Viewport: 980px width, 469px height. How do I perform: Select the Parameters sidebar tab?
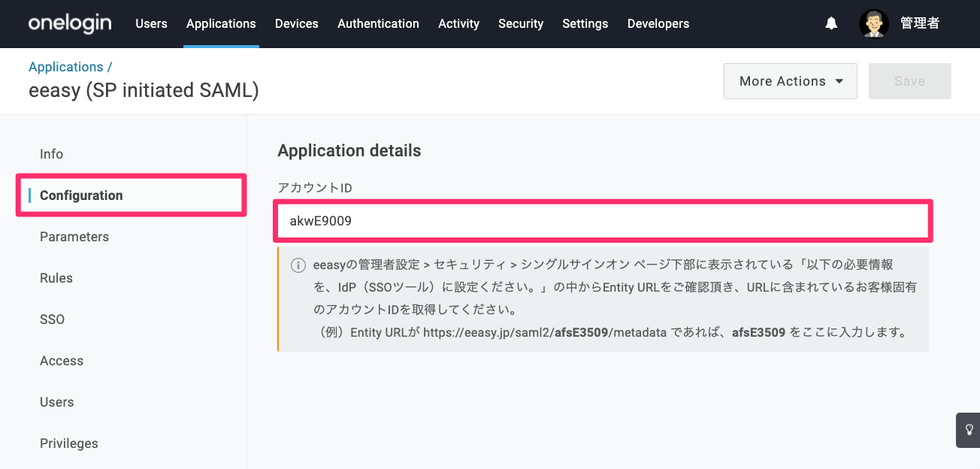point(74,237)
